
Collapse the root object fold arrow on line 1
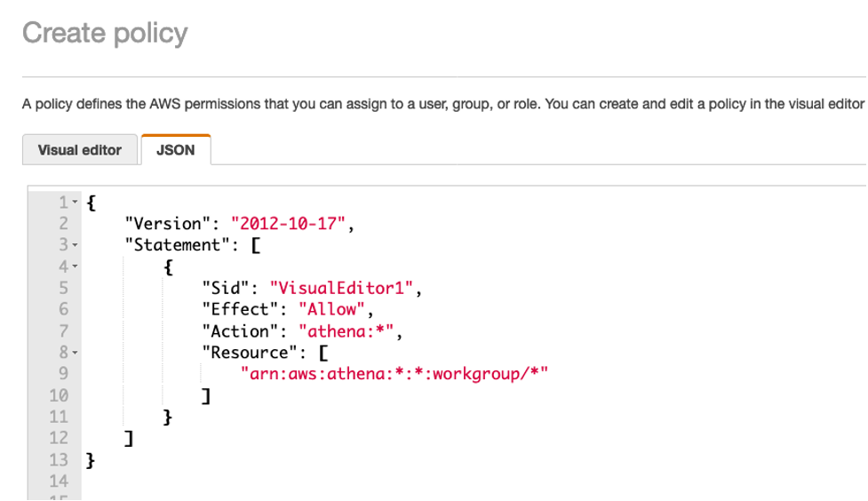pos(76,203)
